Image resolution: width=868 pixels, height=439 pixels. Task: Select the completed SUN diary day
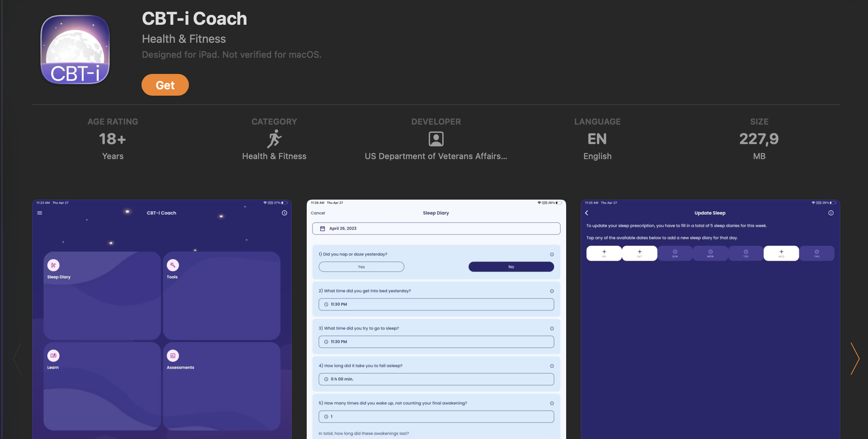675,253
